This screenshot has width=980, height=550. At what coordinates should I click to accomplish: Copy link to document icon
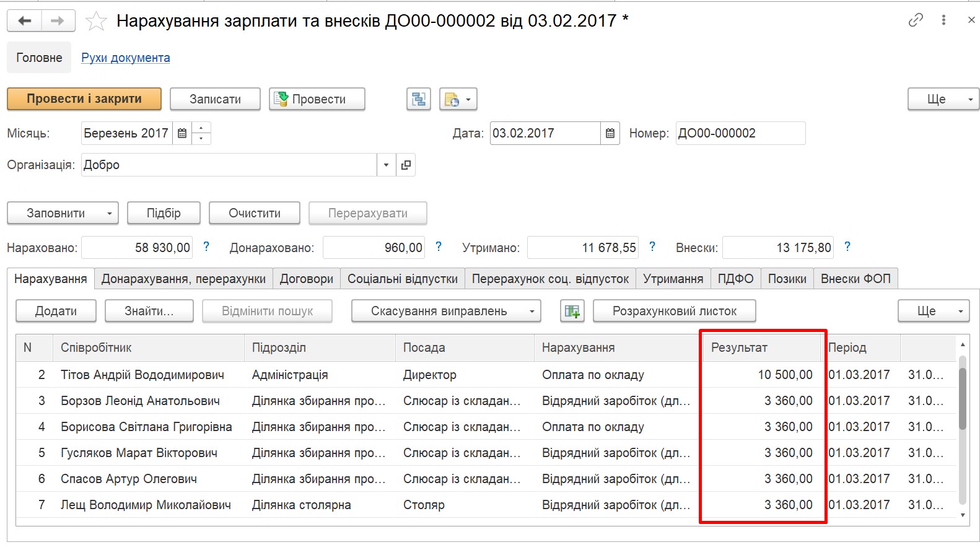pyautogui.click(x=916, y=20)
